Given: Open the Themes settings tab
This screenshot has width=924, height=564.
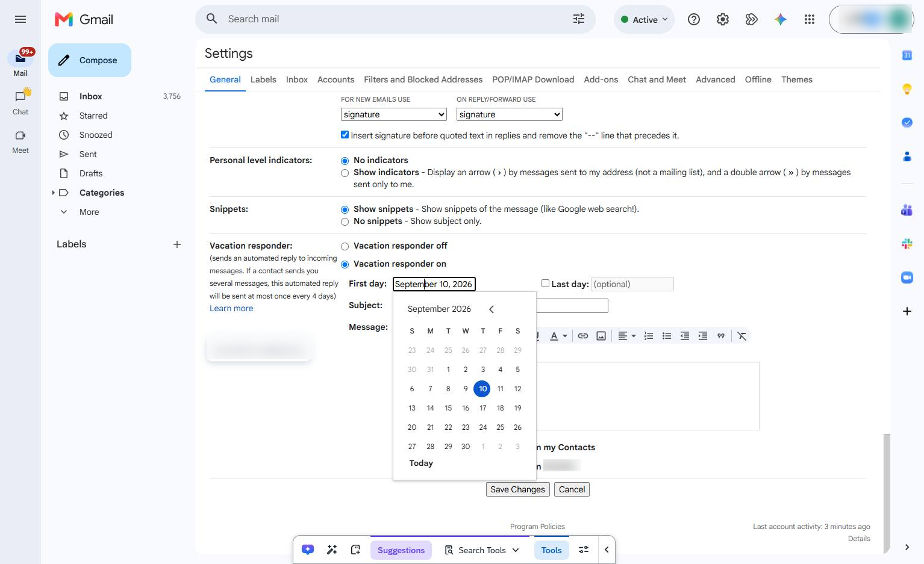Looking at the screenshot, I should pyautogui.click(x=797, y=79).
